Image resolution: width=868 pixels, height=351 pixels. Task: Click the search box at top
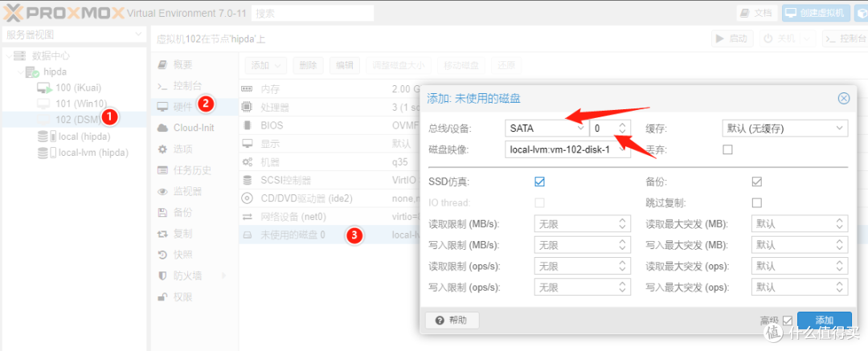(312, 14)
